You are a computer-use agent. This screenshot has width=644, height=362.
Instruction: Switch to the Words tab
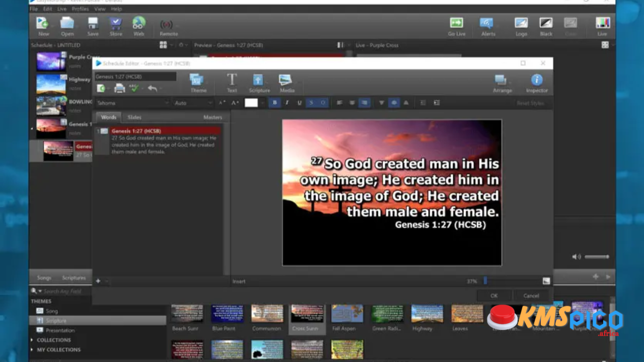click(108, 117)
